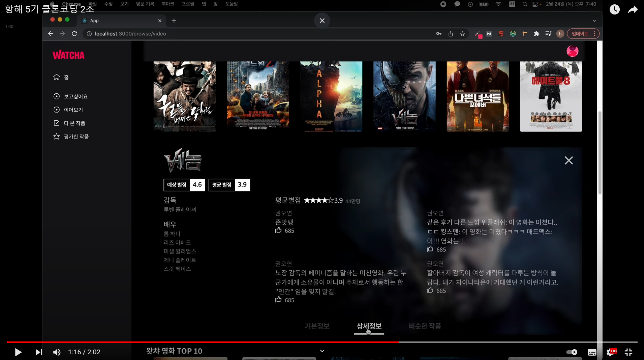The width and height of the screenshot is (644, 360).
Task: Exit fullscreen mode
Action: click(x=628, y=352)
